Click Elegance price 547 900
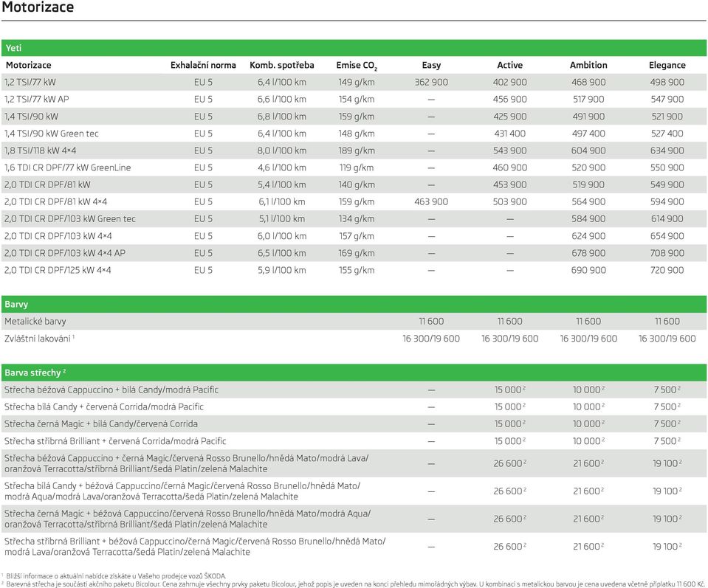 pyautogui.click(x=667, y=100)
